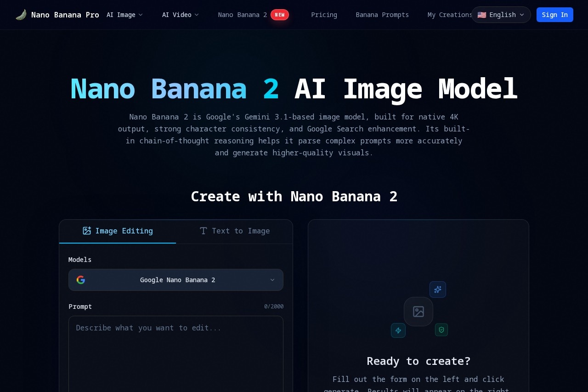Click the image placeholder icon in Ready to create panel
588x392 pixels.
coord(418,312)
